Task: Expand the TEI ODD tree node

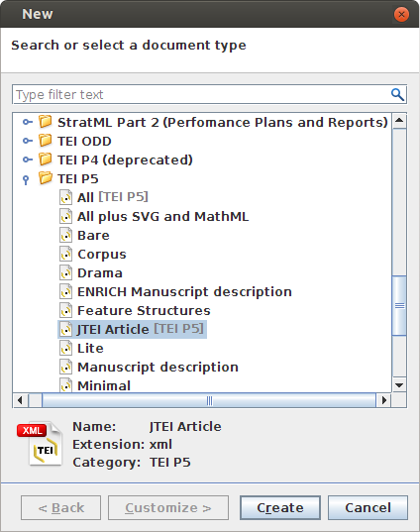Action: pyautogui.click(x=28, y=141)
